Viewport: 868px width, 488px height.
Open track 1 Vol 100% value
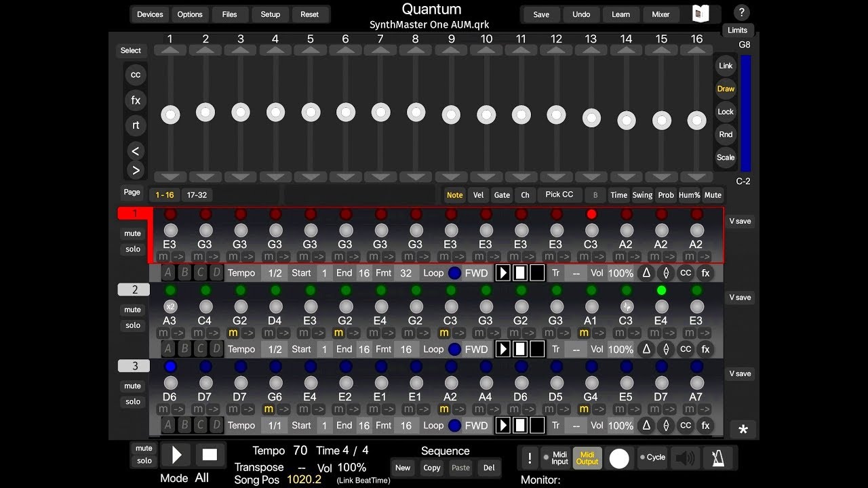click(620, 272)
